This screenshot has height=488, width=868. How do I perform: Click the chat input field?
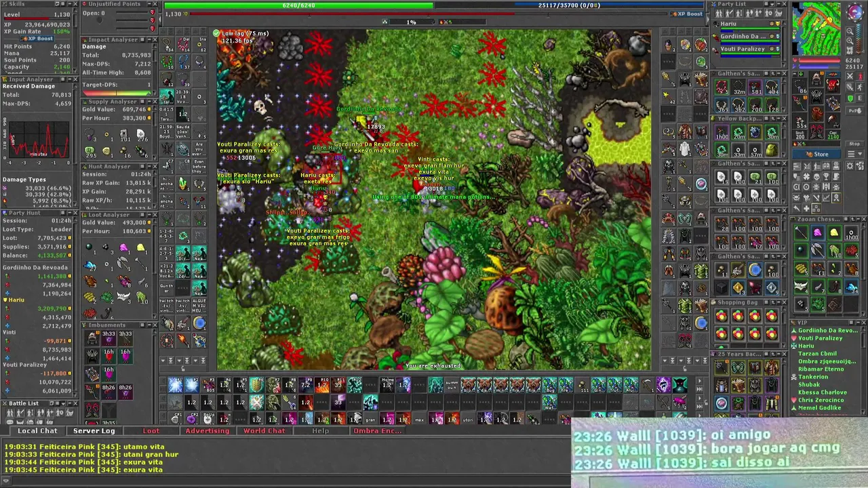point(292,481)
